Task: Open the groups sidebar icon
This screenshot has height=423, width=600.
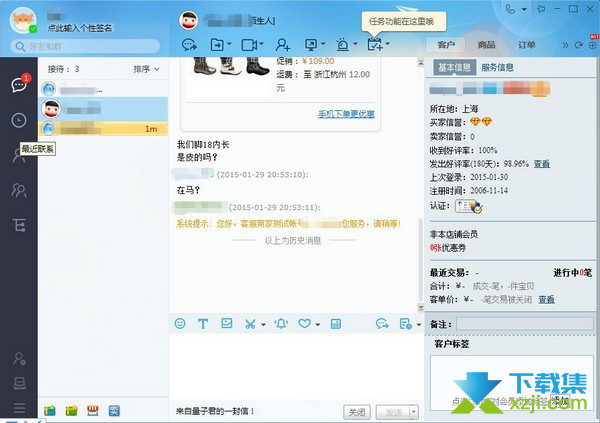Action: [19, 189]
